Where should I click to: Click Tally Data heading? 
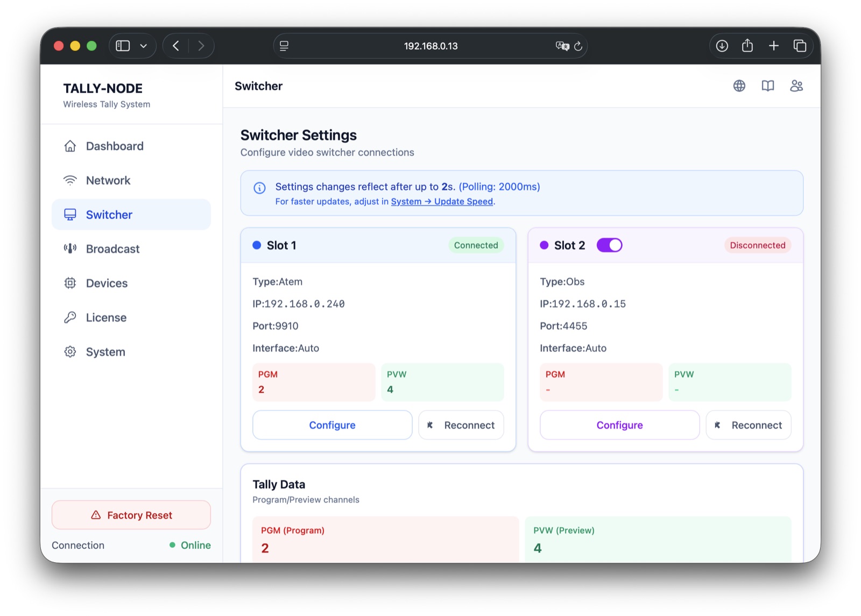[x=279, y=485]
